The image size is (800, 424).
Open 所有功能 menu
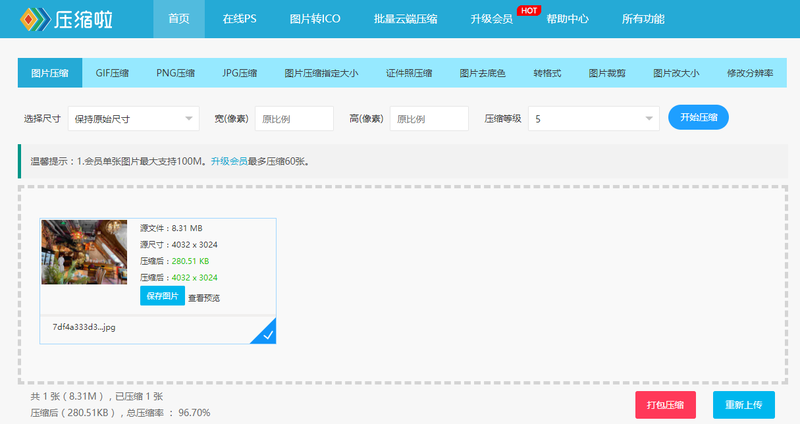(643, 19)
